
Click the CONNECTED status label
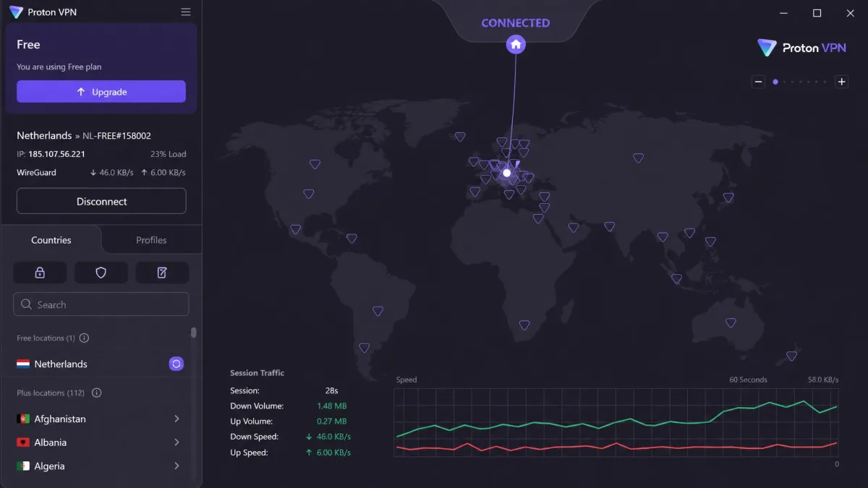516,23
